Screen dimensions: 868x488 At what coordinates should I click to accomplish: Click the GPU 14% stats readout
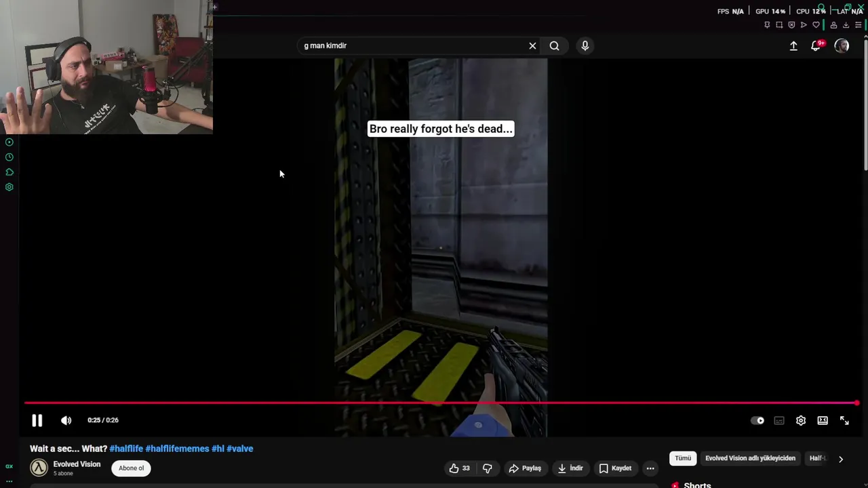coord(770,12)
